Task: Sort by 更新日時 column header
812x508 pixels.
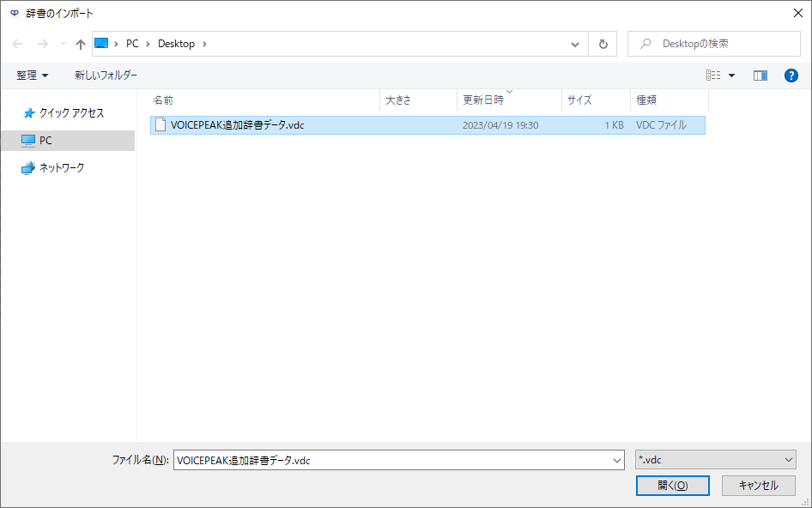Action: point(509,100)
